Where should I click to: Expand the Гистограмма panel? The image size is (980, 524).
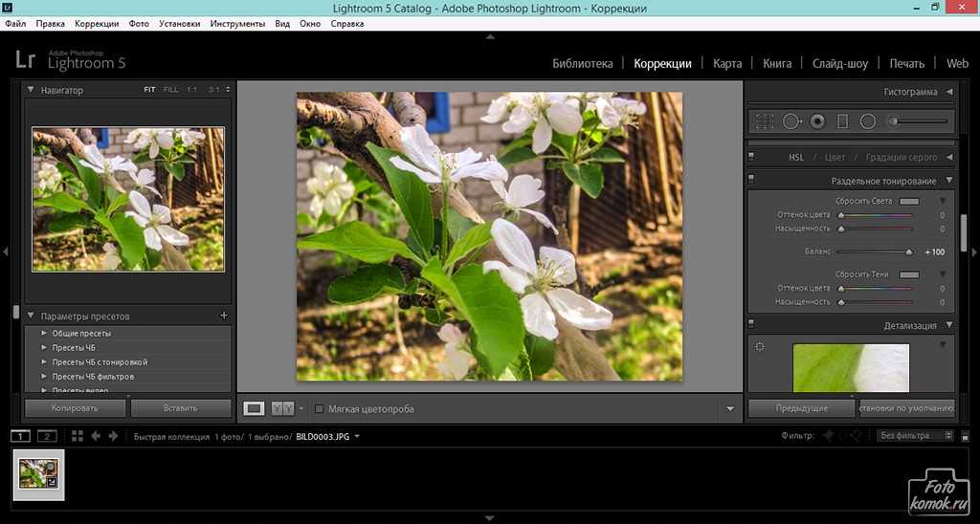(x=948, y=92)
